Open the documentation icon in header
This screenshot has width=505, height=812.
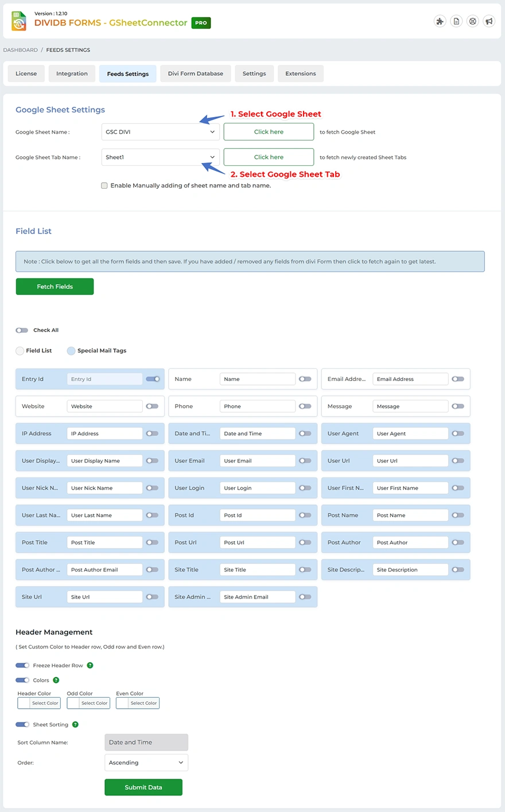point(456,21)
